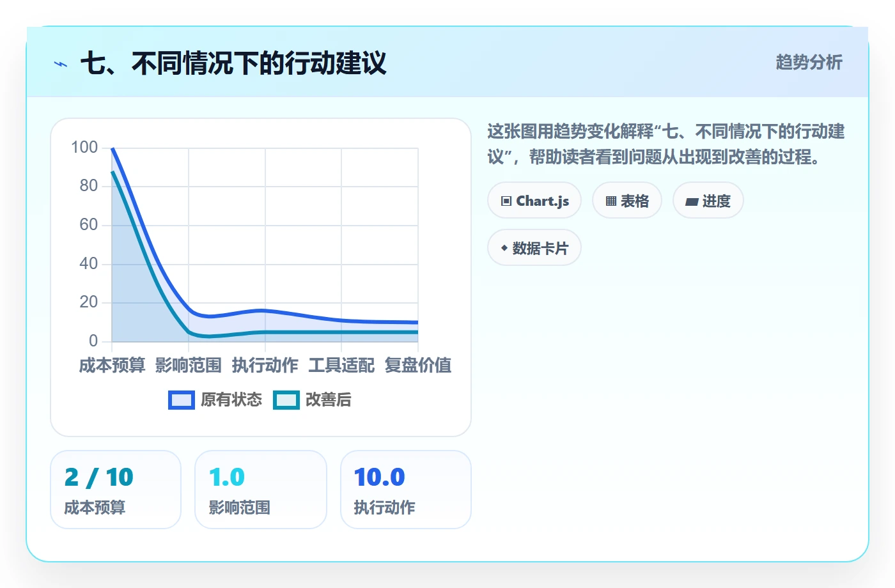
Task: Select the 数据卡片 tag pill
Action: pyautogui.click(x=534, y=248)
